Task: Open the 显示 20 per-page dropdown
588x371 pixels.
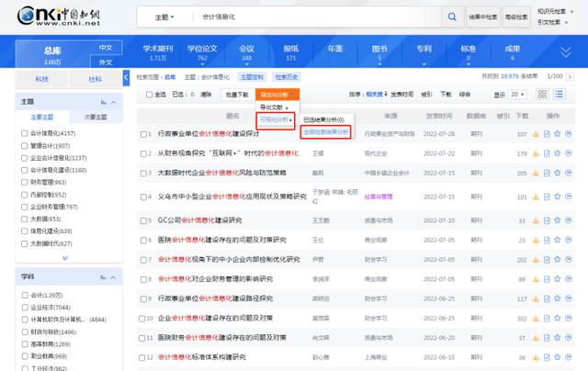Action: 518,95
